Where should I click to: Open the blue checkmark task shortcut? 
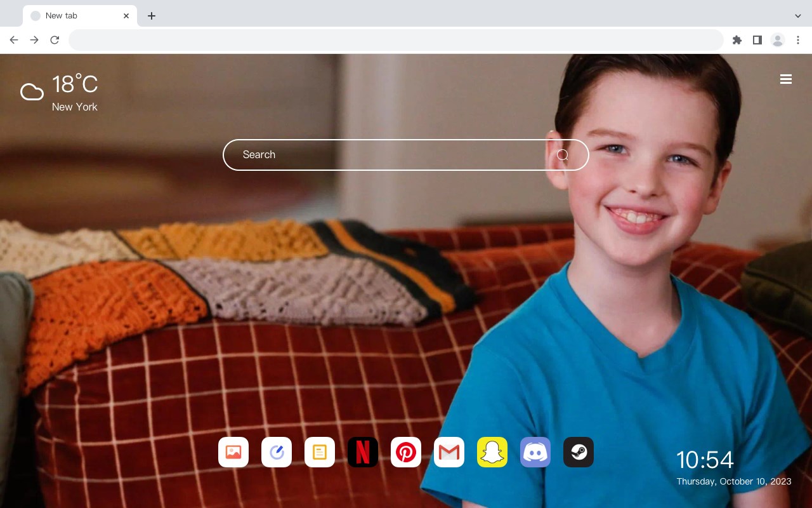pos(277,452)
